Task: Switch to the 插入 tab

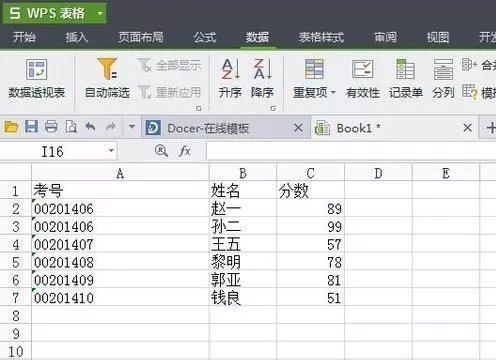Action: pos(77,37)
